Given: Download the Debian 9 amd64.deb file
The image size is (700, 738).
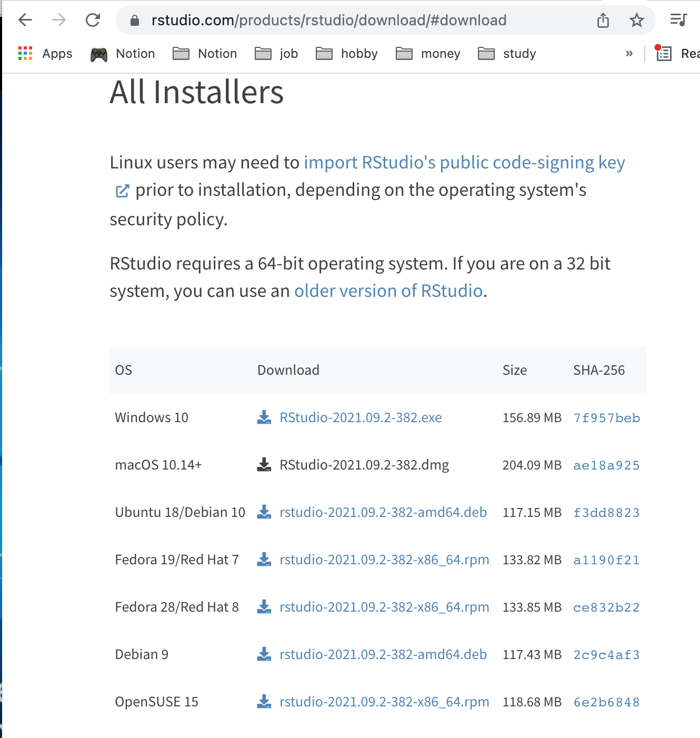Looking at the screenshot, I should point(383,654).
